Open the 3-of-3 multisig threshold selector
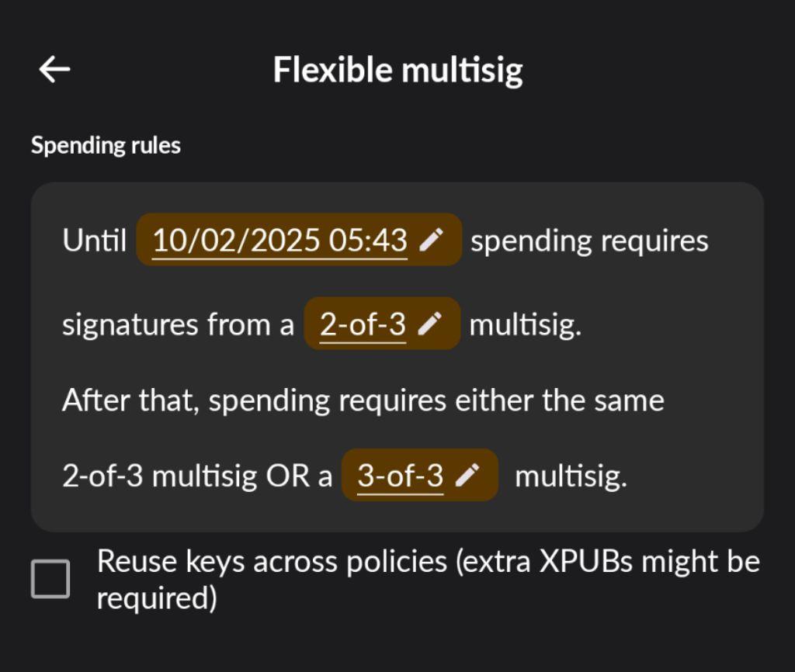The width and height of the screenshot is (795, 672). tap(400, 476)
